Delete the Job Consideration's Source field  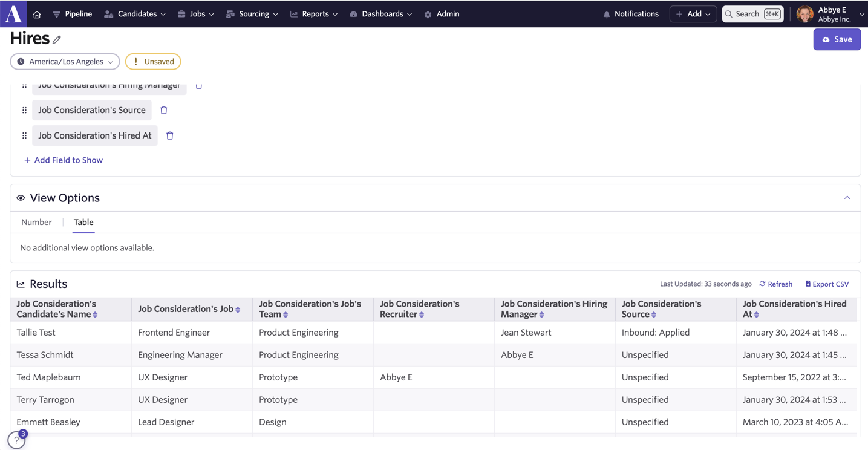(x=164, y=110)
